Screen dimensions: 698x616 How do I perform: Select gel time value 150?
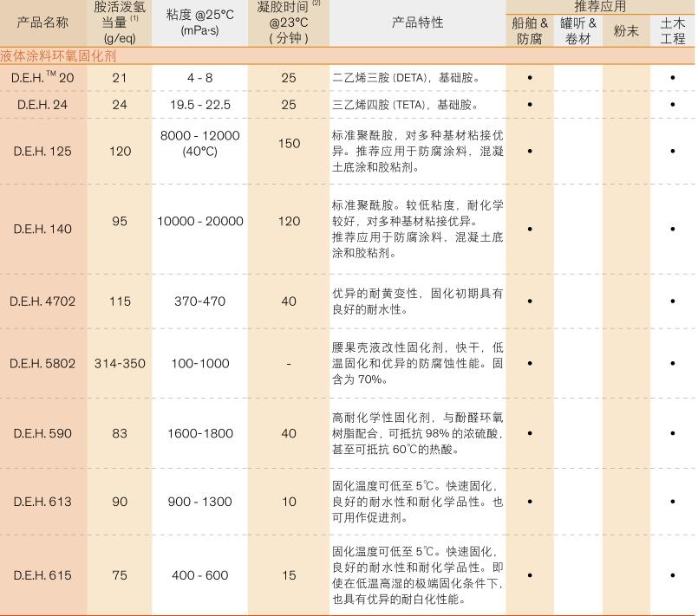(x=289, y=143)
